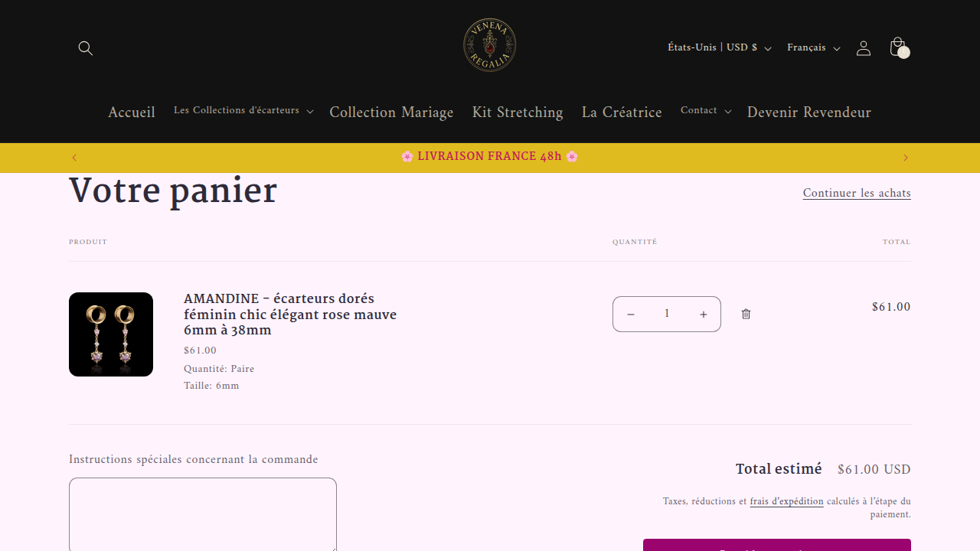Open AMANDINE écarteurs product title link
This screenshot has width=980, height=551.
tap(290, 315)
